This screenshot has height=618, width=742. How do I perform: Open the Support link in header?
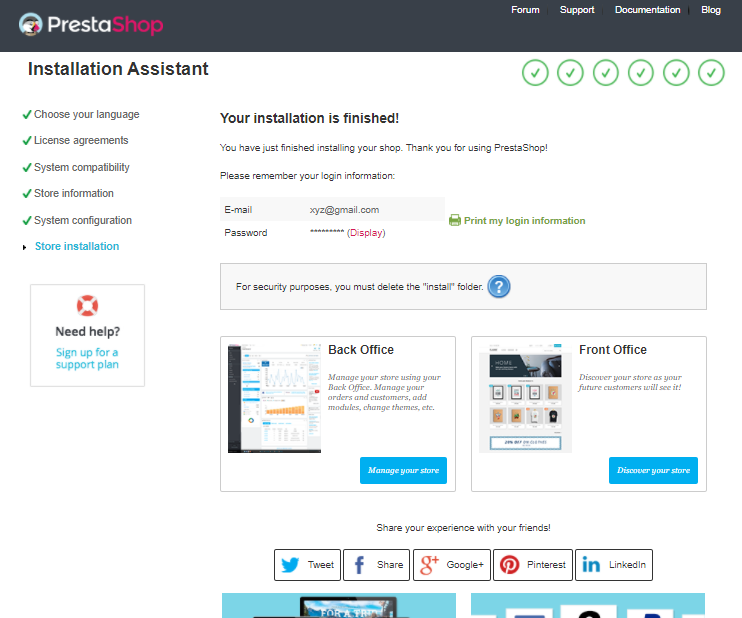577,10
